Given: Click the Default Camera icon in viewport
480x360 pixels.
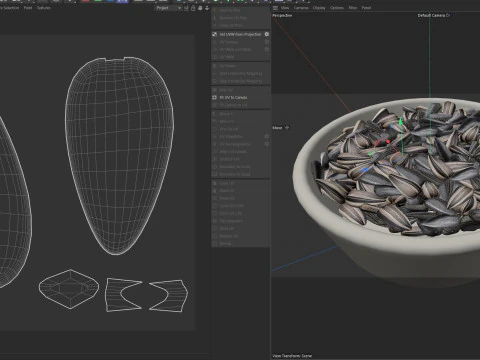Looking at the screenshot, I should coord(448,15).
